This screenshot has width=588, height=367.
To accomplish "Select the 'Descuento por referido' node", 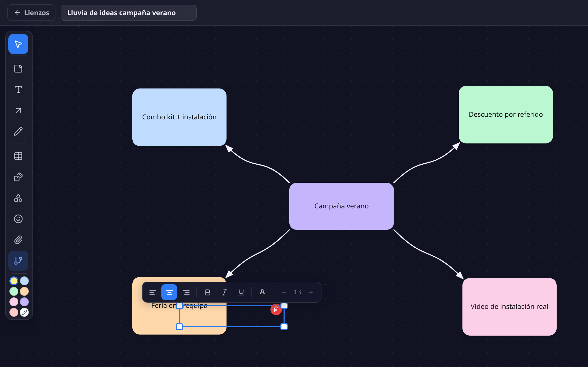I will click(506, 115).
